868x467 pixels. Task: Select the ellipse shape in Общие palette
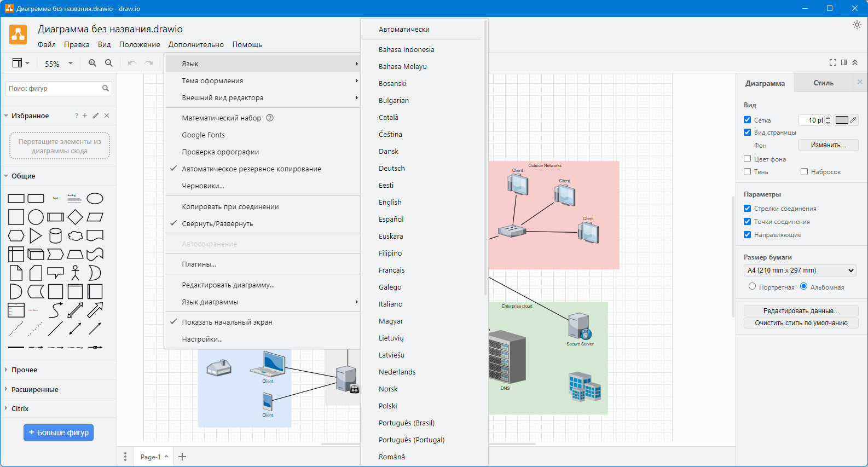click(95, 198)
